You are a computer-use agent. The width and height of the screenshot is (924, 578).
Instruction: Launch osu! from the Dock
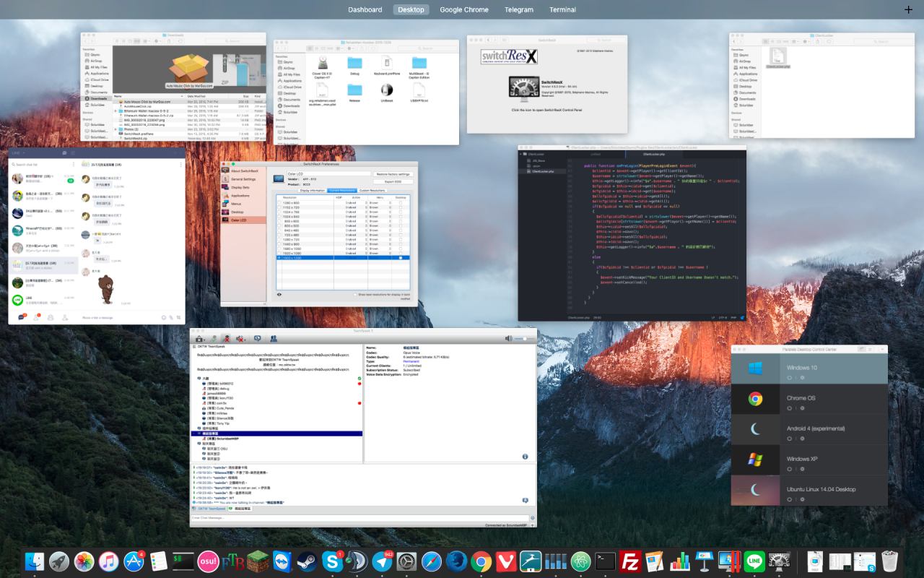tap(208, 561)
